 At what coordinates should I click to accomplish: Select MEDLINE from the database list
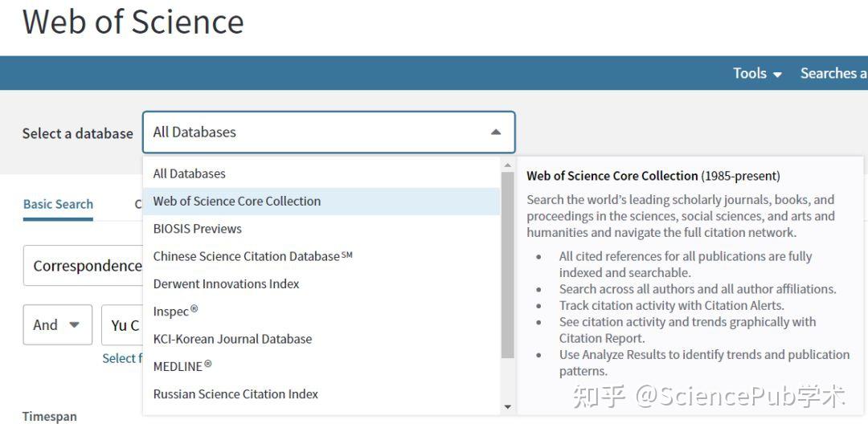[x=182, y=366]
